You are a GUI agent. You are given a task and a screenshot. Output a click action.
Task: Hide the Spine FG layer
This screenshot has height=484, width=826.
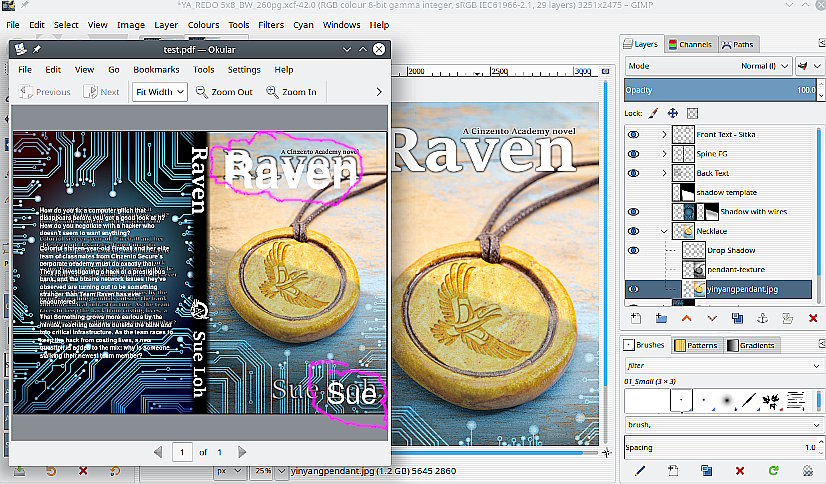point(634,154)
